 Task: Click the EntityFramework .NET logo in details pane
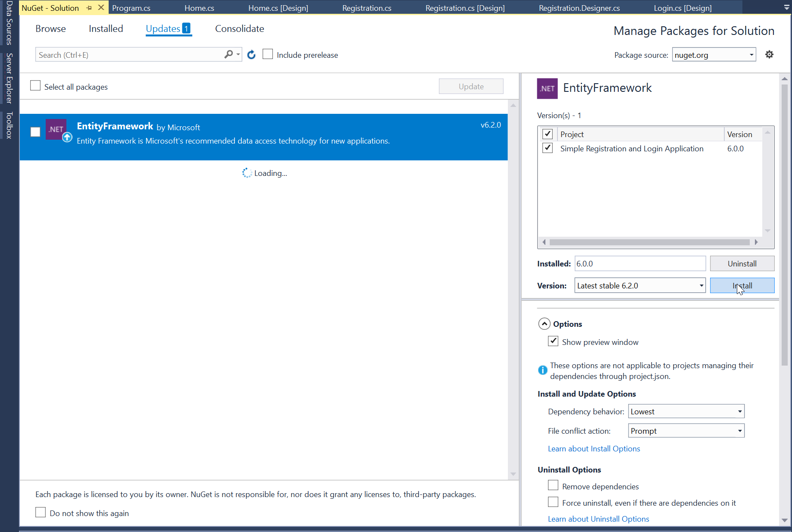click(x=547, y=89)
